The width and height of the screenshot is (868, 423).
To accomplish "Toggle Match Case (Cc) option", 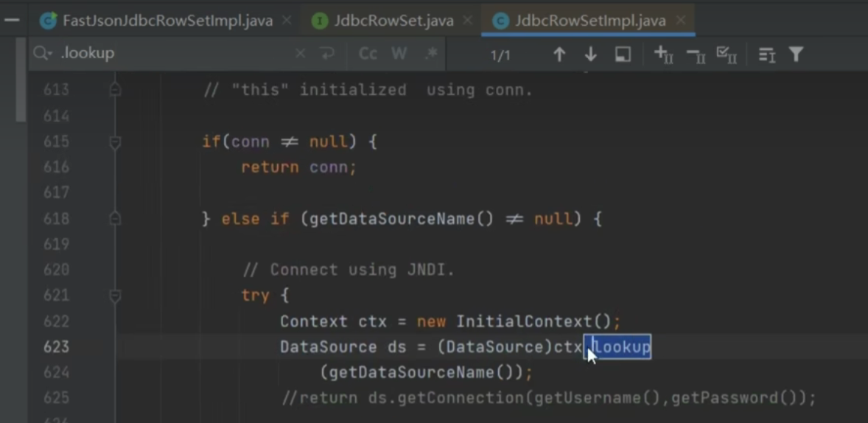I will (x=368, y=54).
